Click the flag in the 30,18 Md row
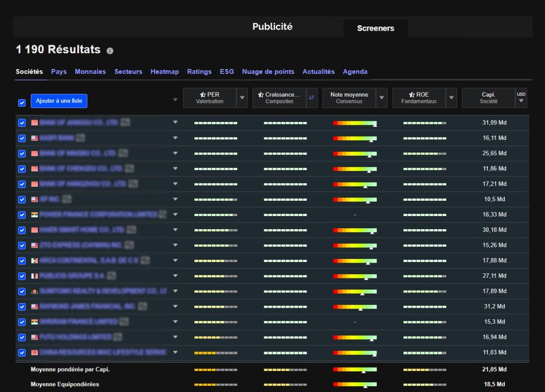This screenshot has width=545, height=392. tap(35, 230)
